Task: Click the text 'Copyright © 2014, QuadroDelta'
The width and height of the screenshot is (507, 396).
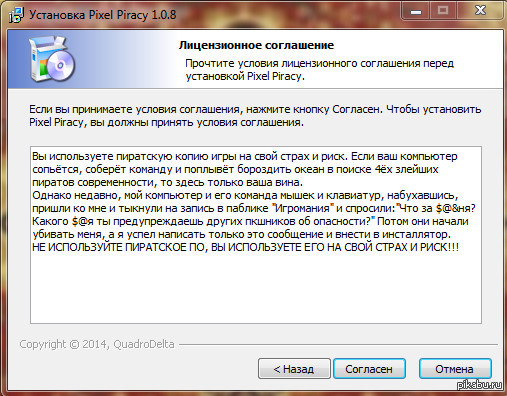Action: (97, 344)
